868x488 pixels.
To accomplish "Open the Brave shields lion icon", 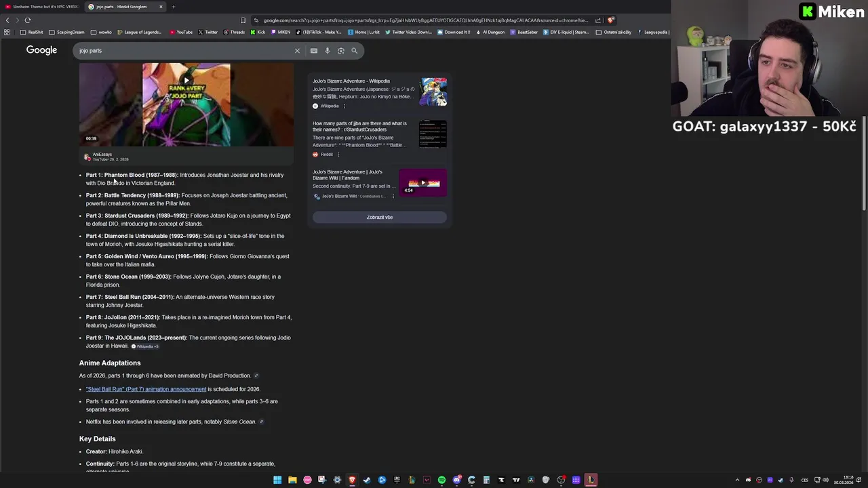I will [x=611, y=20].
